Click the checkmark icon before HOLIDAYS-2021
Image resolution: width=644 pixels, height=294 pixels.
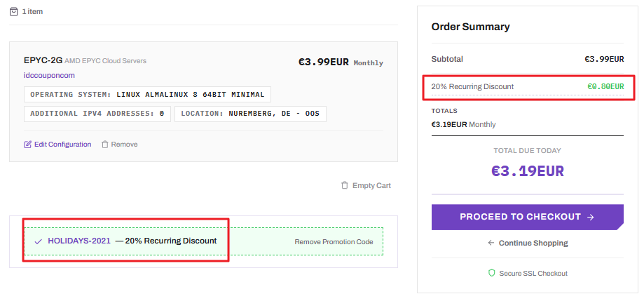[39, 241]
